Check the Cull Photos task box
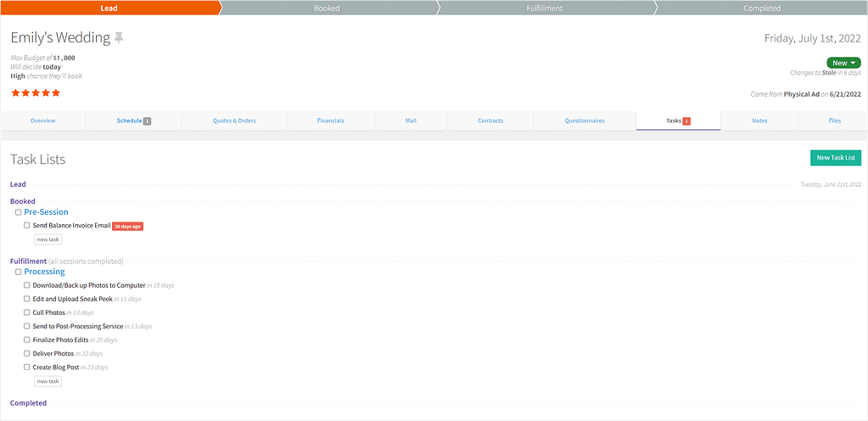 click(26, 312)
